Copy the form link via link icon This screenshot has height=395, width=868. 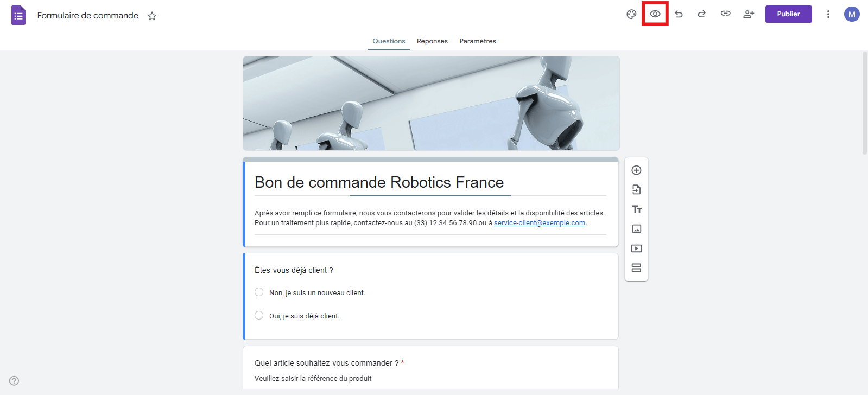click(x=725, y=14)
